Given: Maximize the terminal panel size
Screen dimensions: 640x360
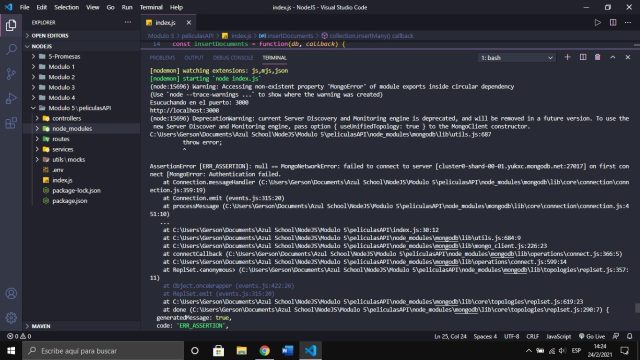Looking at the screenshot, I should pos(613,58).
